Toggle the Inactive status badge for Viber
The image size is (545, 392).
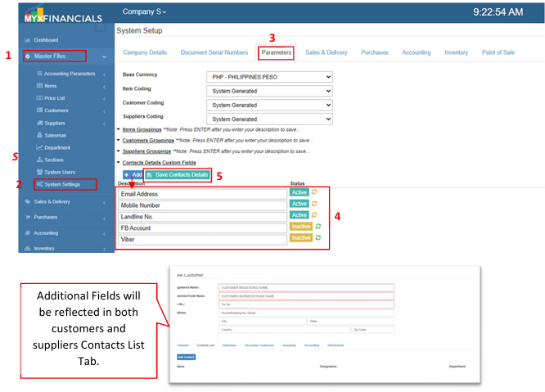300,238
